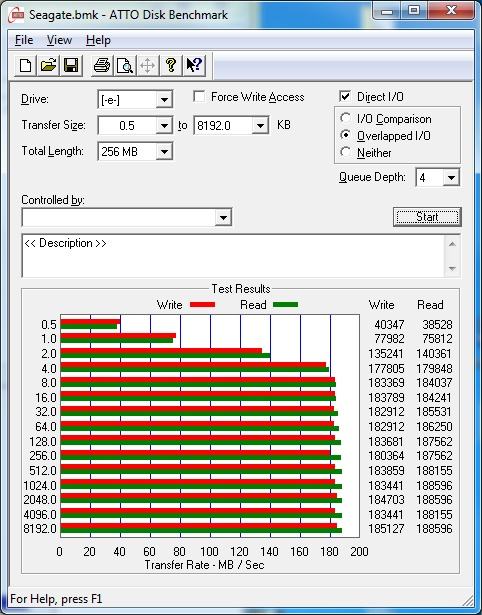Choose the Neither radio option
The image size is (482, 615).
point(346,152)
